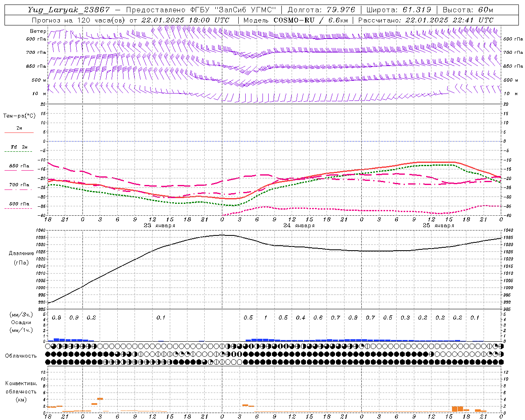Image resolution: width=525 pixels, height=420 pixels.
Task: Click the date label 24 января
Action: (299, 226)
